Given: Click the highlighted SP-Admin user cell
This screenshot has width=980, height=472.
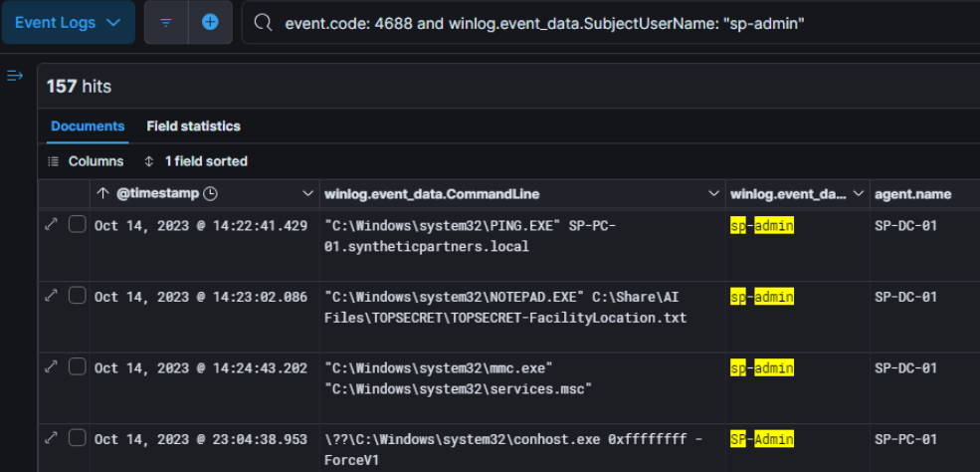Looking at the screenshot, I should click(762, 439).
